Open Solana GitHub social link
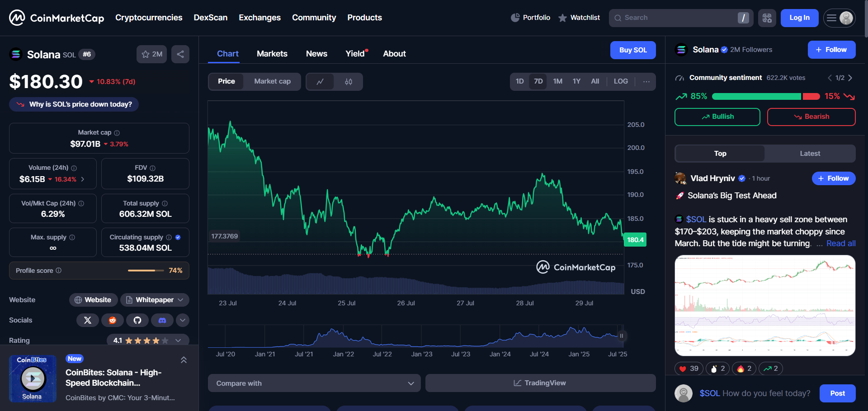This screenshot has height=411, width=868. tap(137, 320)
